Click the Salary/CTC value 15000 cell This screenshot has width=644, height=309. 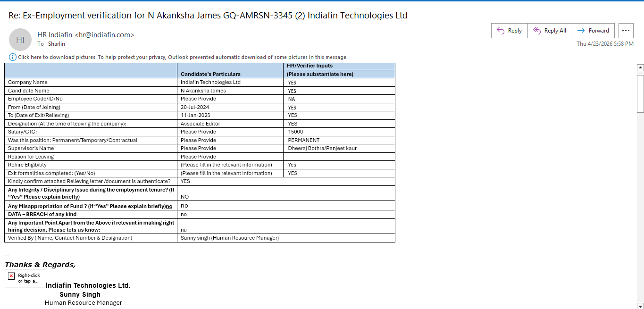pos(339,132)
